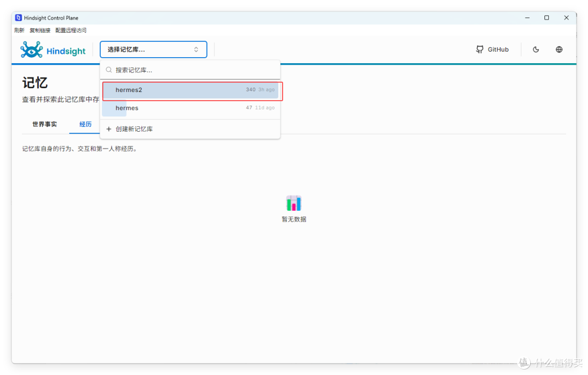The width and height of the screenshot is (588, 375).
Task: Switch to the 经历 tab
Action: point(85,124)
